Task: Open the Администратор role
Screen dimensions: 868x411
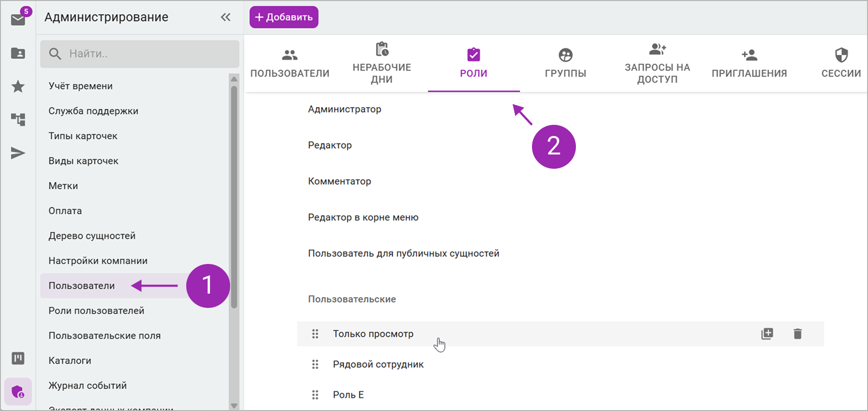Action: (345, 110)
